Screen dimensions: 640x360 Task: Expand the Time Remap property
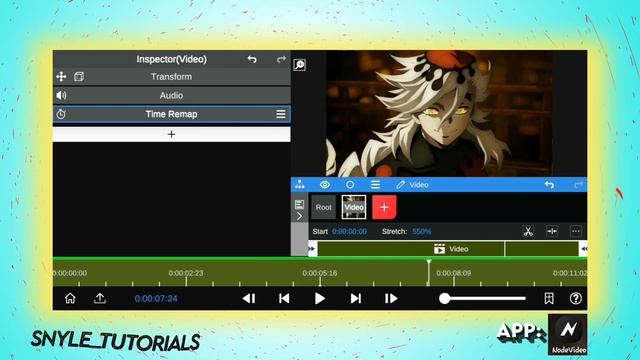171,114
